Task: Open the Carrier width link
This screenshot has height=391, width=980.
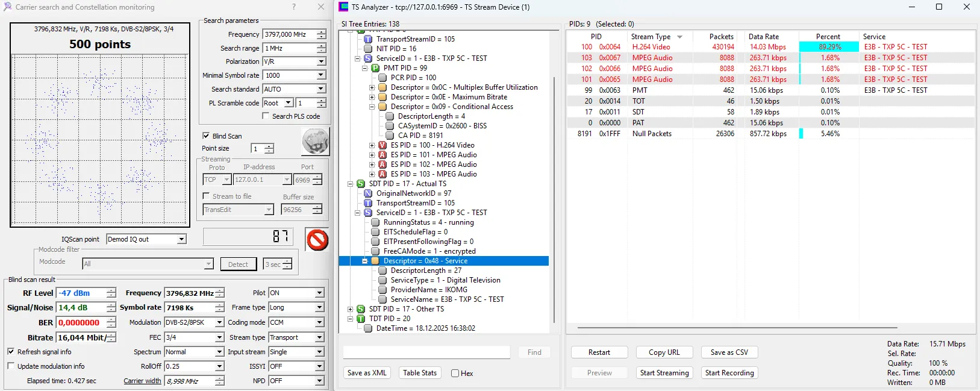Action: tap(142, 381)
